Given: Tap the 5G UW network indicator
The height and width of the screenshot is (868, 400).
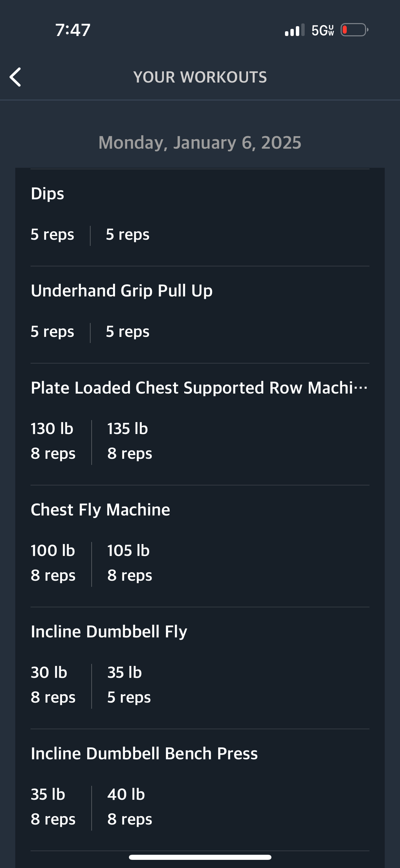Looking at the screenshot, I should [x=323, y=30].
